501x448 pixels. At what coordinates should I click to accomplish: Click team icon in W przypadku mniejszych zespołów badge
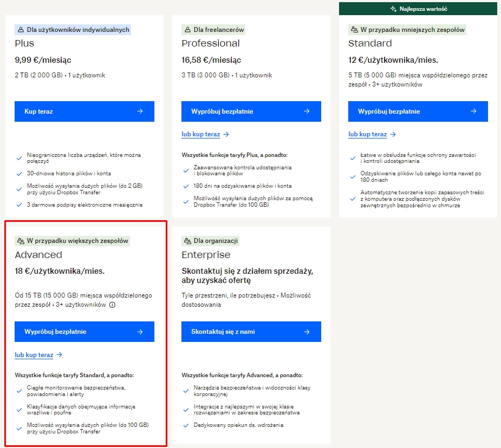pos(355,30)
